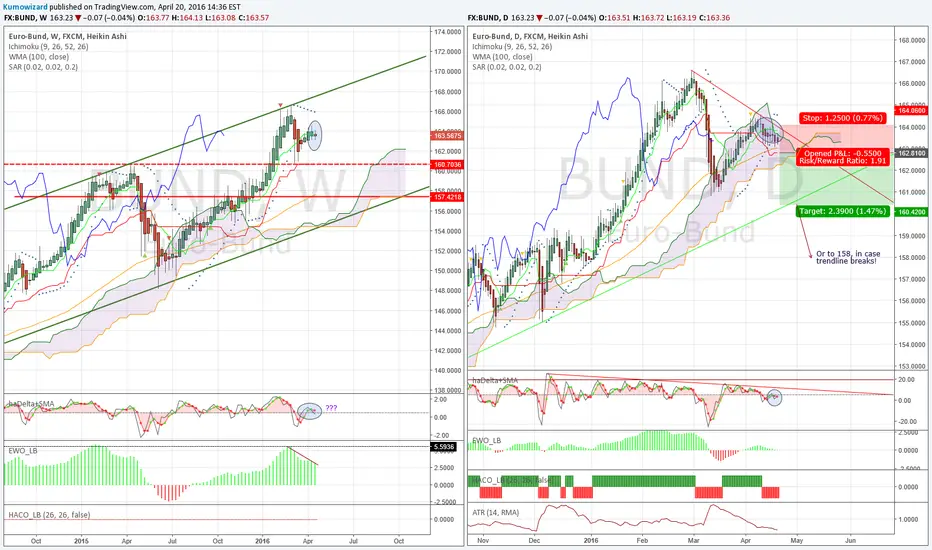Viewport: 932px width, 550px height.
Task: Click the FX:BUND, D symbol header
Action: pyautogui.click(x=487, y=18)
